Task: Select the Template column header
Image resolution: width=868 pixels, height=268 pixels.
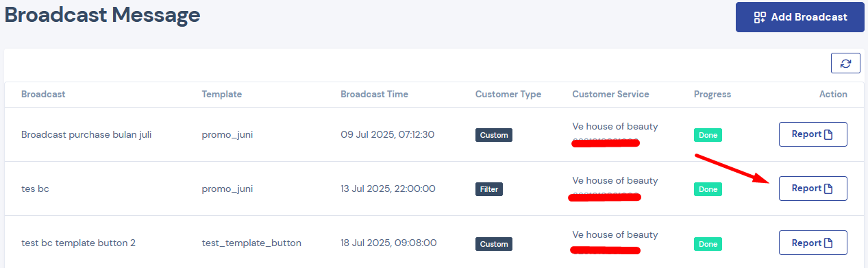Action: pos(221,94)
